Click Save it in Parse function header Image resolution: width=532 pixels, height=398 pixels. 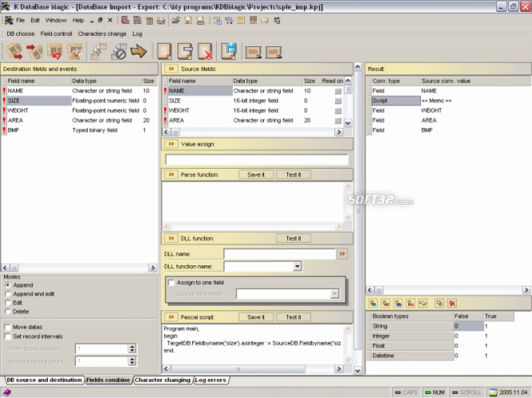pyautogui.click(x=256, y=174)
